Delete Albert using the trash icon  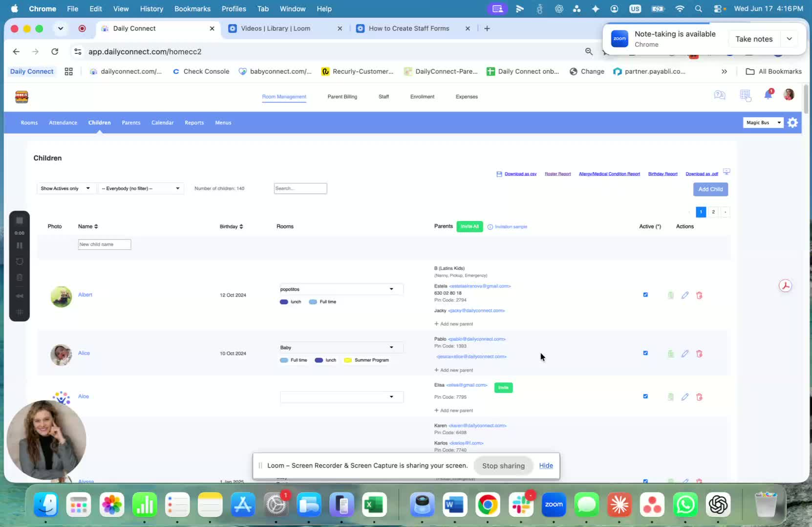pos(699,295)
